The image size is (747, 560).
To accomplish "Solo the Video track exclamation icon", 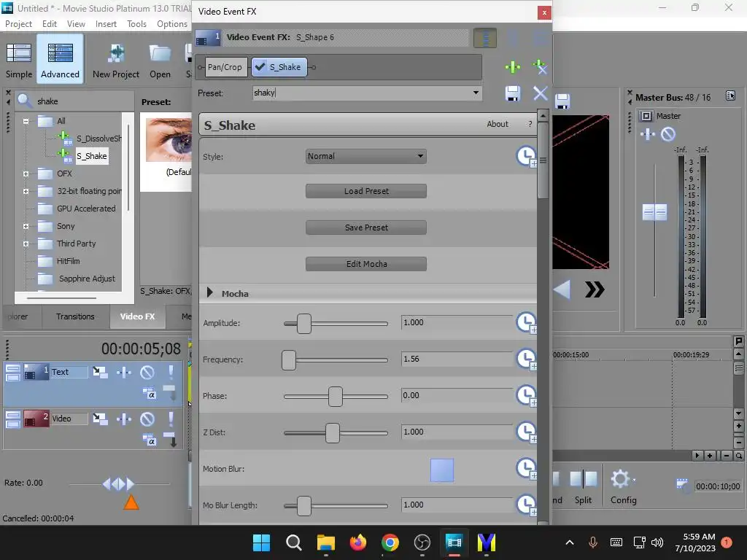I will (x=171, y=419).
